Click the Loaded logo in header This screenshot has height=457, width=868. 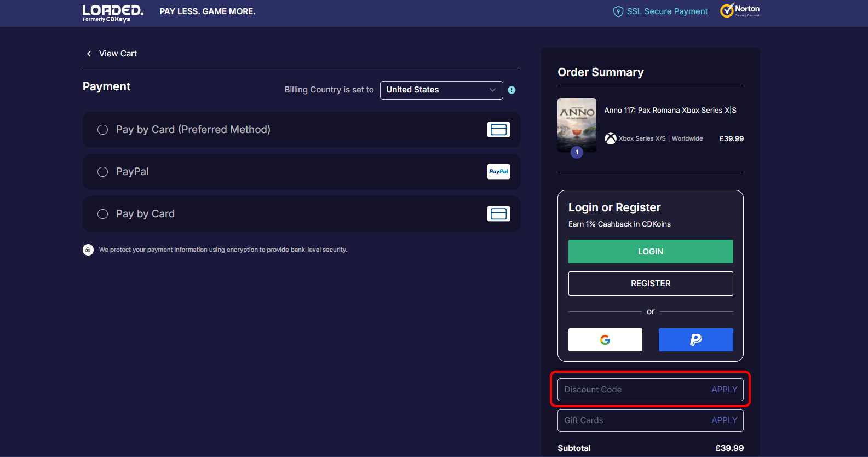pos(112,13)
